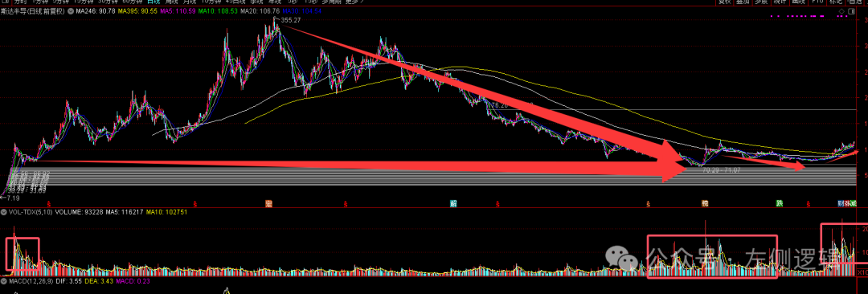Click the DIF: 3.55 value
Image resolution: width=868 pixels, height=294 pixels.
[68, 281]
